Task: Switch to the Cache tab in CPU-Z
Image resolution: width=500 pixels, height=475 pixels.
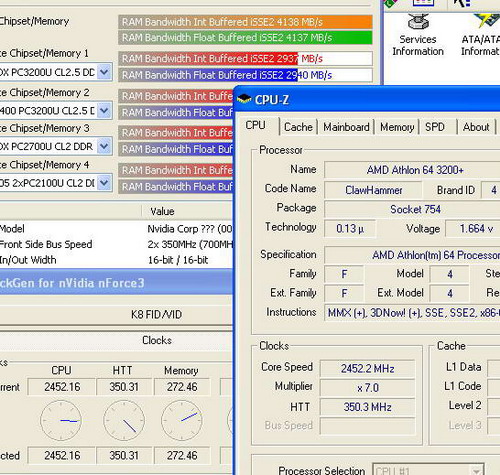Action: pyautogui.click(x=298, y=127)
